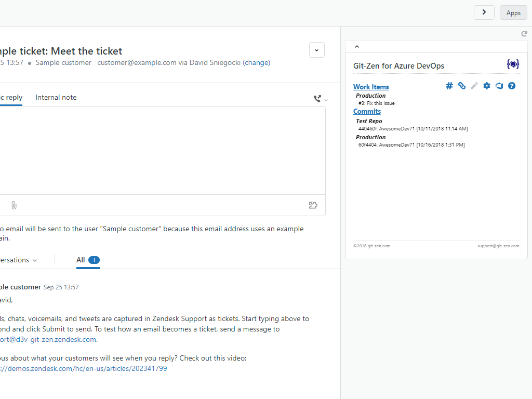Open the work item ID search icon

[x=449, y=86]
